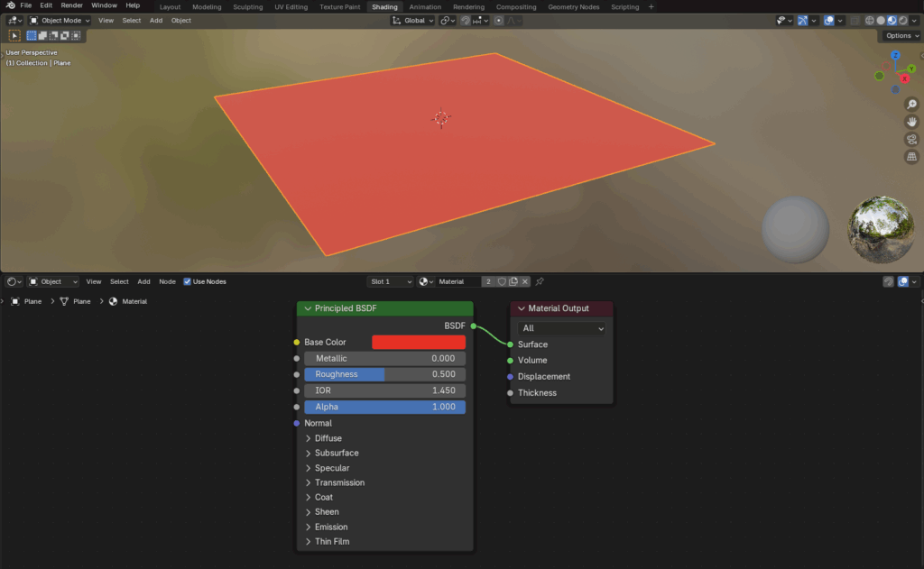
Task: Open the Render menu
Action: tap(72, 5)
